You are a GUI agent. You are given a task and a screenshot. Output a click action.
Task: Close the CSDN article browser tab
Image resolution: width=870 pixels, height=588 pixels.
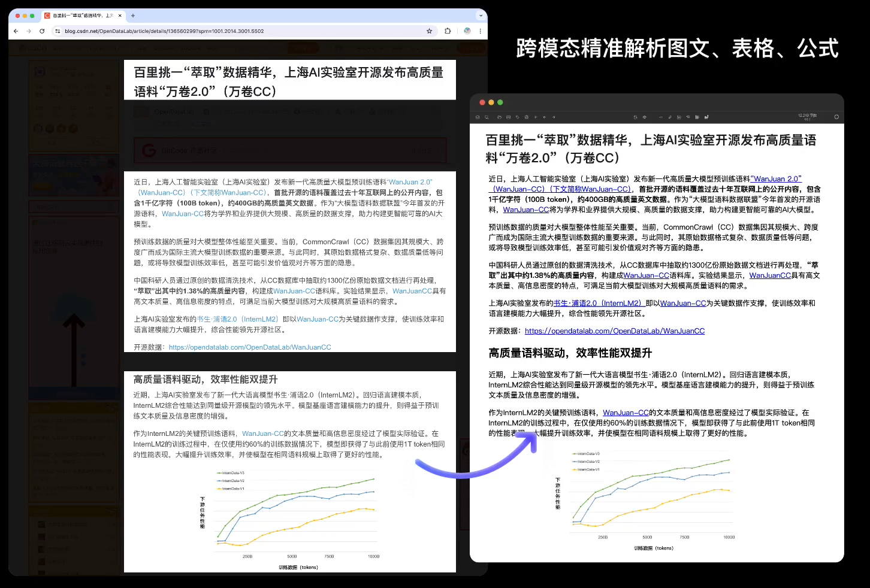pos(120,16)
